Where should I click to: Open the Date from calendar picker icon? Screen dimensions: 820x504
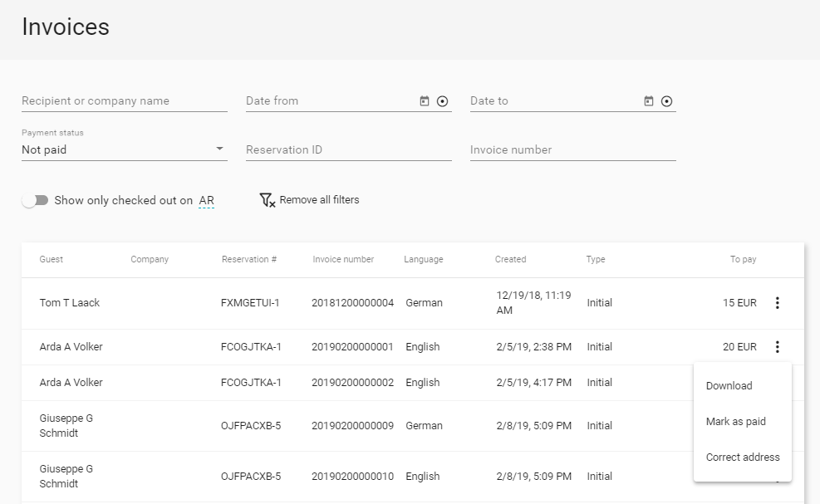424,101
